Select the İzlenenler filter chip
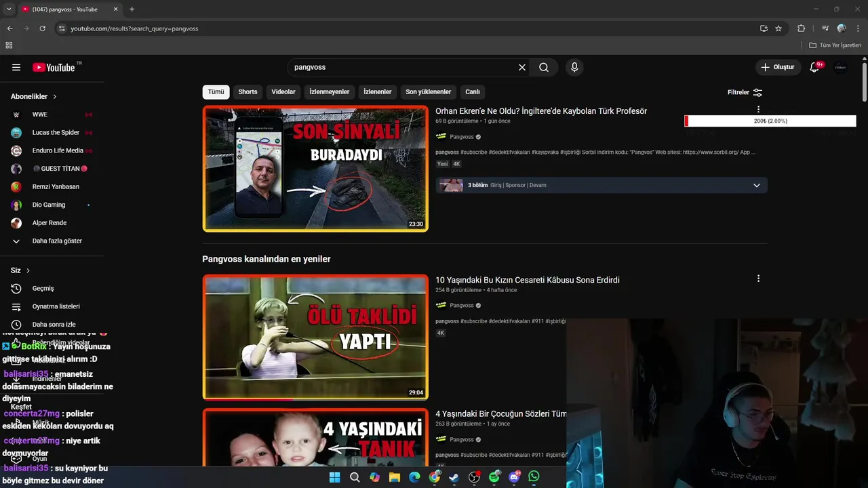The height and width of the screenshot is (488, 868). [x=378, y=91]
